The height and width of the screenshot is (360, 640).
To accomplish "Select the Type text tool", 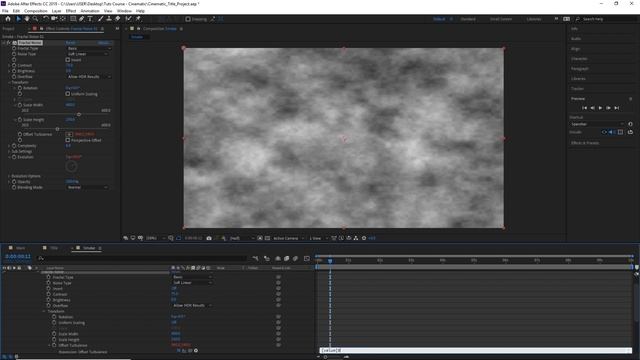I will 90,19.
